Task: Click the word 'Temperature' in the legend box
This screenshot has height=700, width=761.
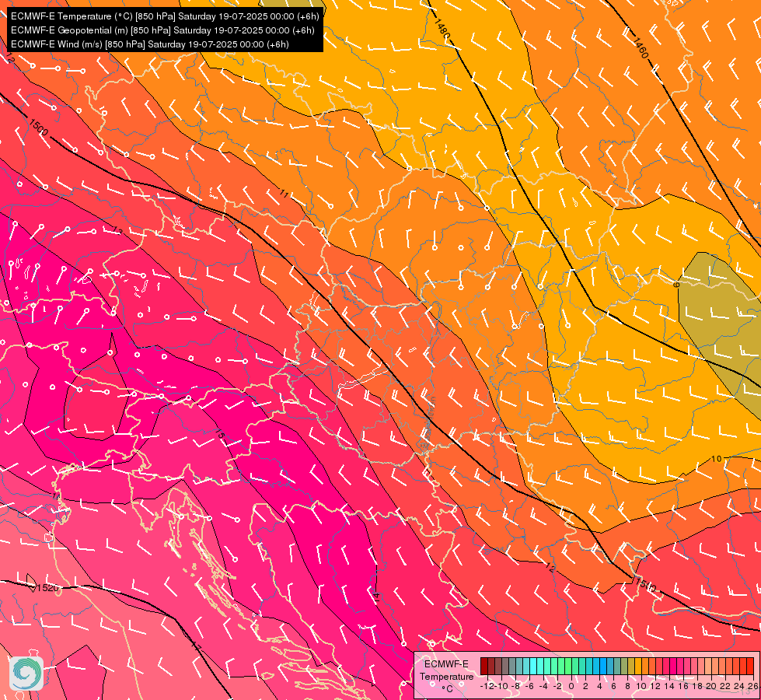Action: click(446, 677)
